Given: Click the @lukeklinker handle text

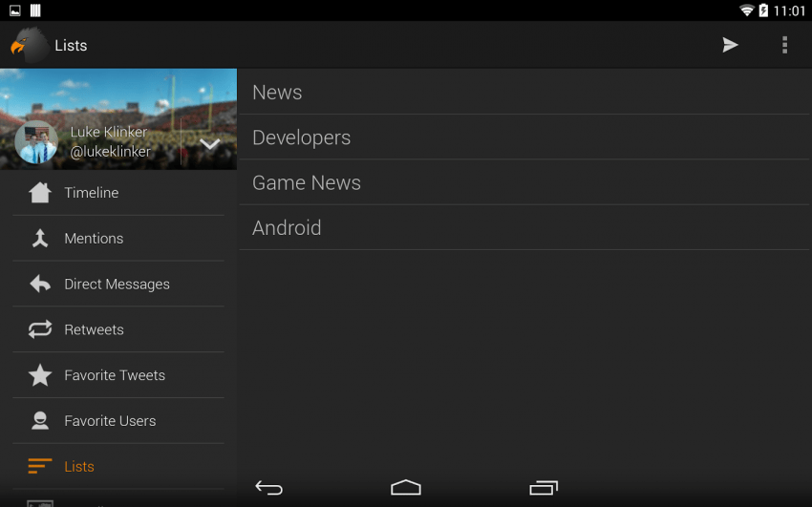Looking at the screenshot, I should click(110, 152).
